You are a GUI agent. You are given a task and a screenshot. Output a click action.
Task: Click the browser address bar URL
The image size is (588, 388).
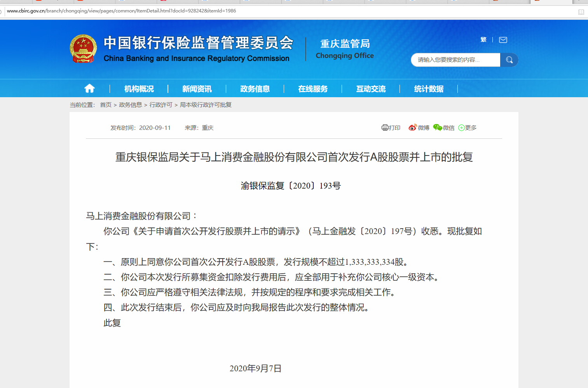pos(121,11)
